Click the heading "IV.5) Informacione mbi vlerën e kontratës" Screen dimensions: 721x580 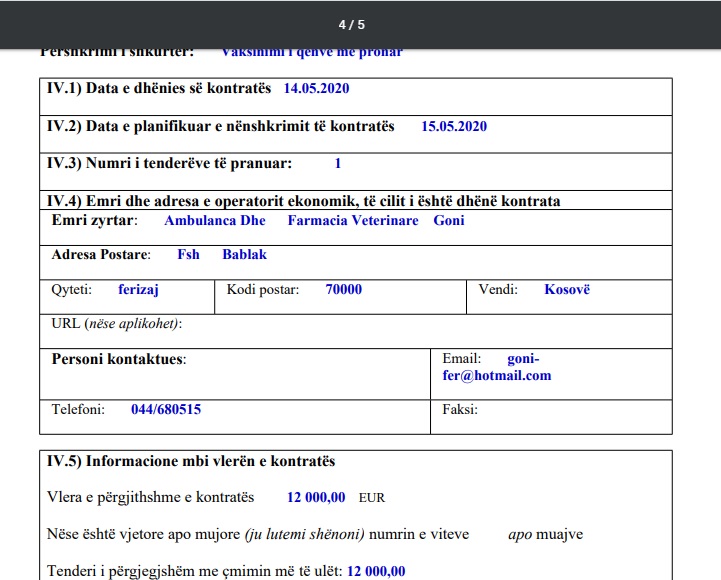[191, 461]
